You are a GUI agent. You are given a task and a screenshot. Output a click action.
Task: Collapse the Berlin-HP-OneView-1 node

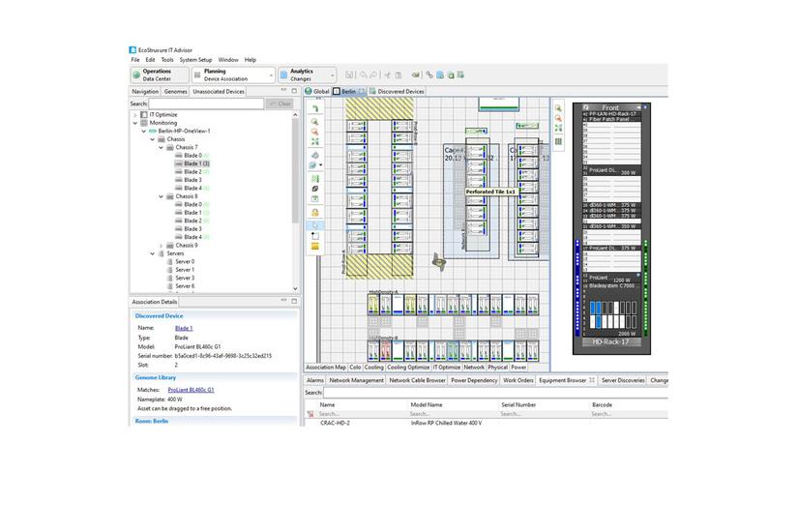pos(144,131)
